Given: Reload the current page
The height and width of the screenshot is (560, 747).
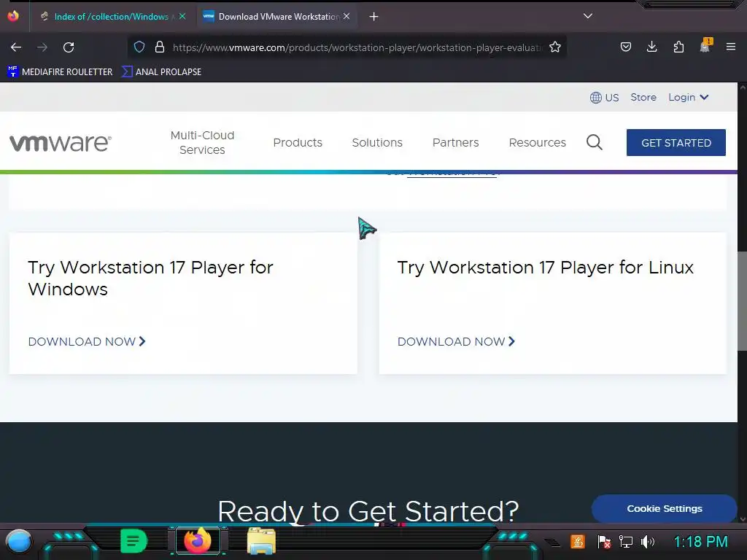Looking at the screenshot, I should [x=69, y=47].
